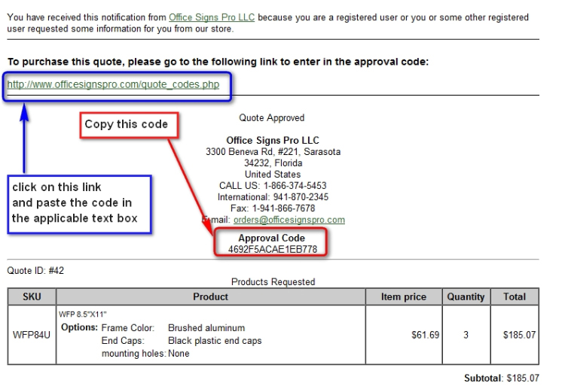Click the Quantity column header
The height and width of the screenshot is (392, 565).
[x=466, y=296]
